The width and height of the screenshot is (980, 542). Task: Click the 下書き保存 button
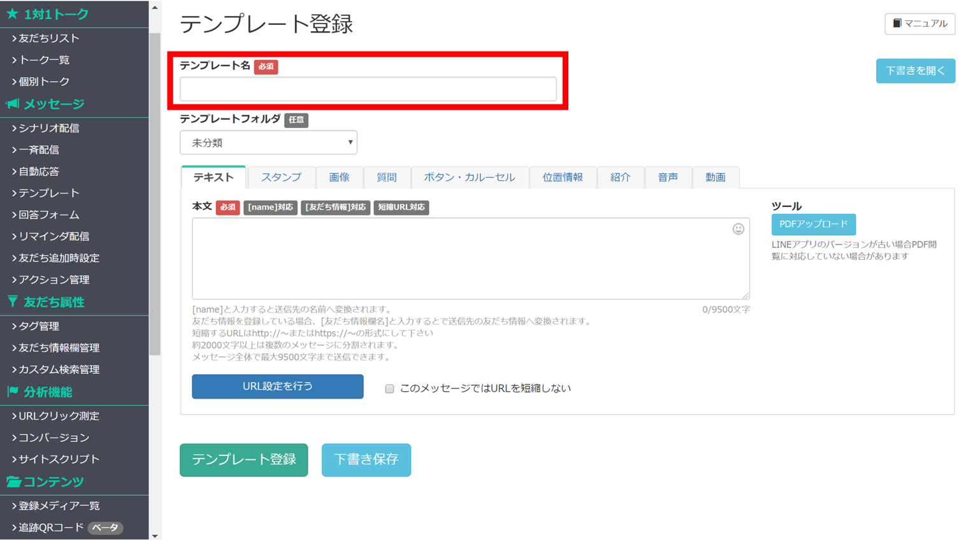click(366, 460)
